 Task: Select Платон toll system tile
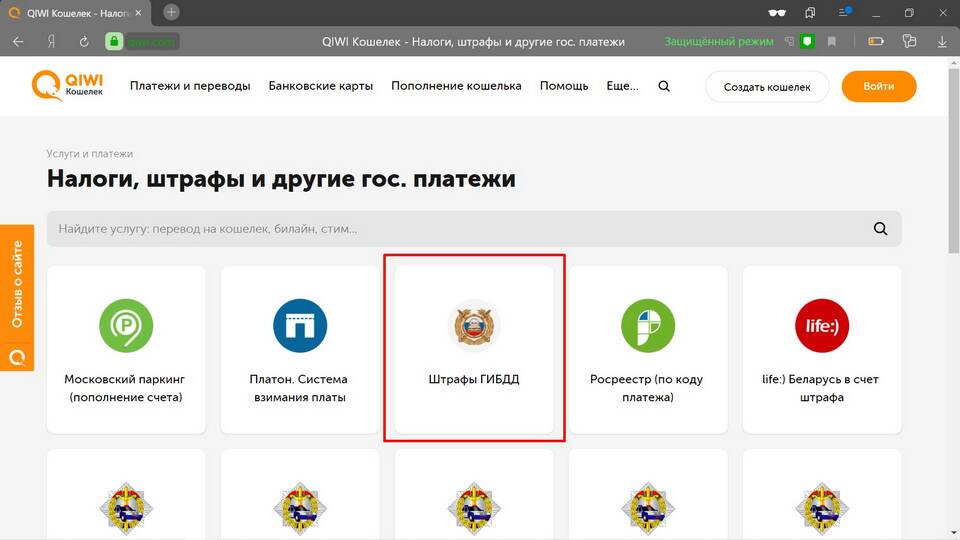tap(300, 348)
